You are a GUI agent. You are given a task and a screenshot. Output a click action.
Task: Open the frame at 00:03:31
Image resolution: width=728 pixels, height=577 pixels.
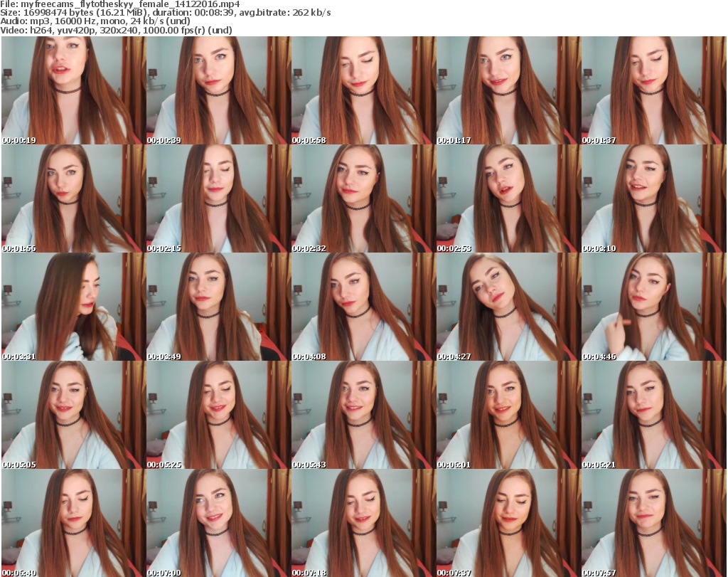click(x=73, y=307)
